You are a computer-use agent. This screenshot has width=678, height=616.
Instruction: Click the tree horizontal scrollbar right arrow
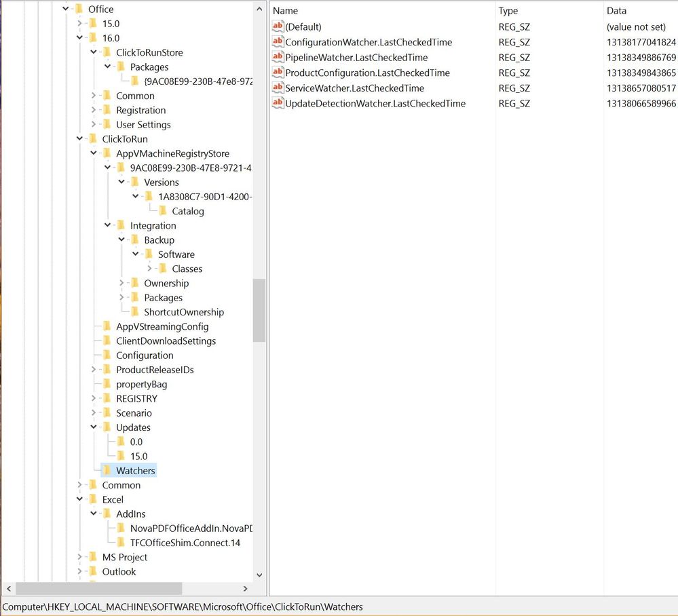tap(246, 588)
